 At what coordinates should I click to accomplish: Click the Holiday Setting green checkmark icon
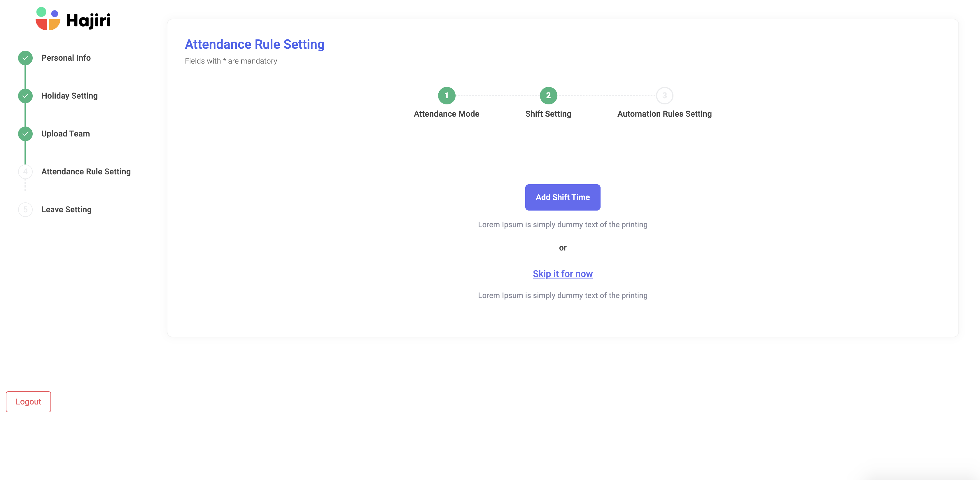point(25,96)
